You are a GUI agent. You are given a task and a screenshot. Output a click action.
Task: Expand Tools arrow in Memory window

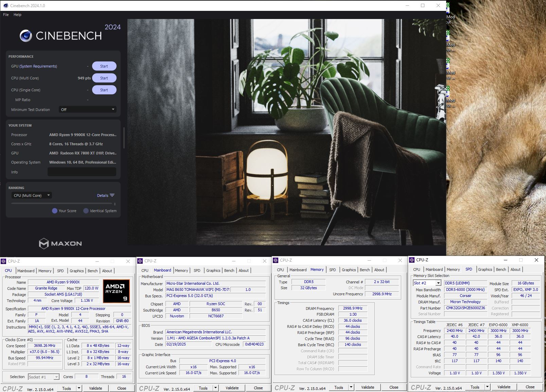click(351, 387)
